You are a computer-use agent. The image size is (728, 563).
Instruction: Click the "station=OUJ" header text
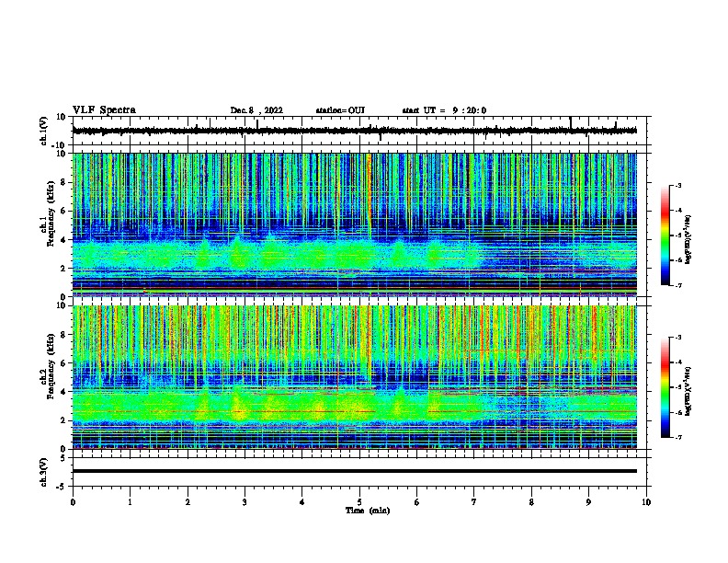click(340, 110)
